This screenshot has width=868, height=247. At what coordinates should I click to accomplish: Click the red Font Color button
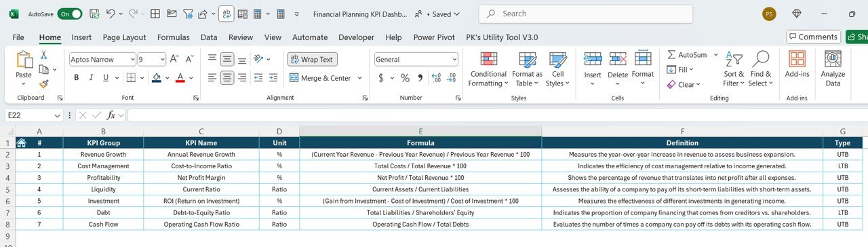[180, 77]
